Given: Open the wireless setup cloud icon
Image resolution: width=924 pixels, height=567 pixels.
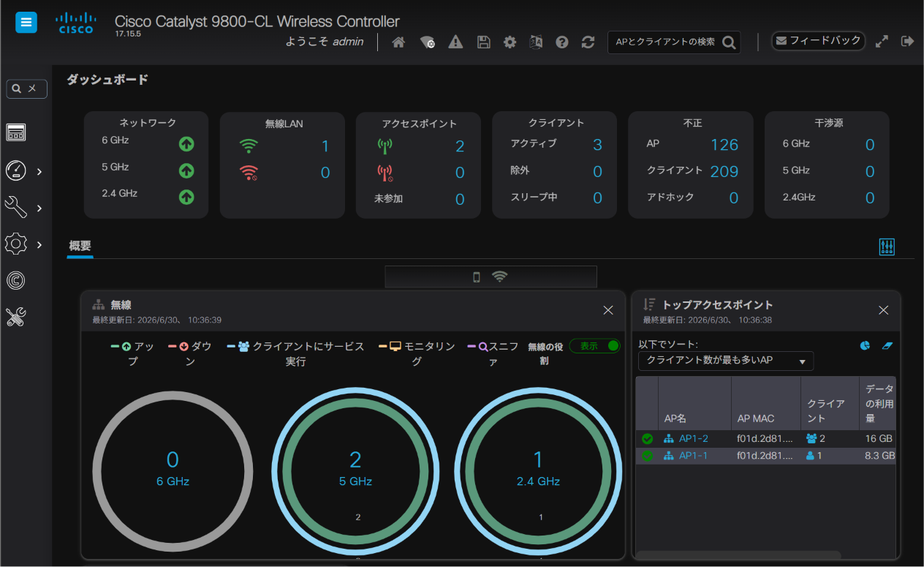Looking at the screenshot, I should (x=428, y=42).
